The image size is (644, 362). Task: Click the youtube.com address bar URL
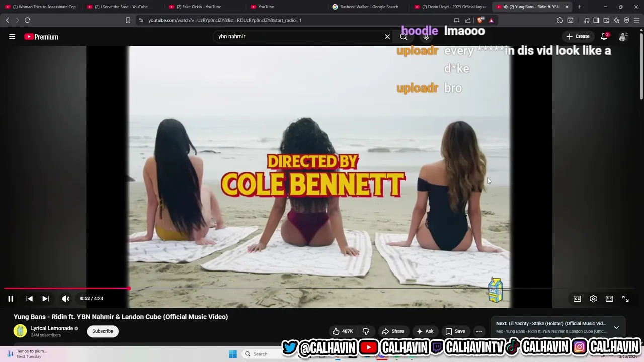[225, 20]
